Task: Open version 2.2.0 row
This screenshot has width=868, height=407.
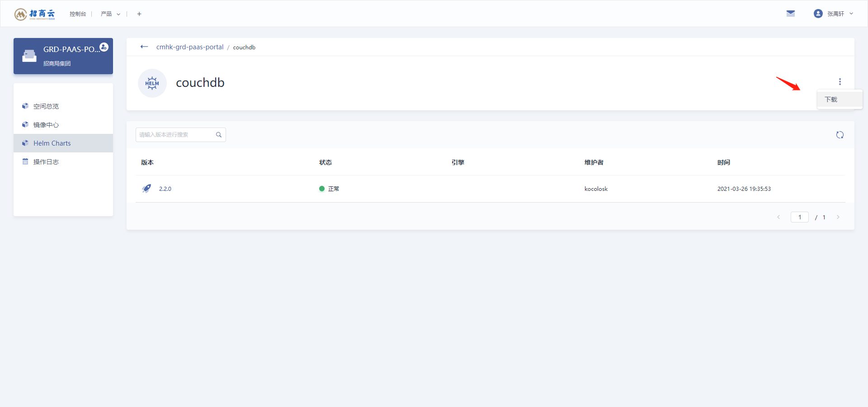Action: coord(491,189)
